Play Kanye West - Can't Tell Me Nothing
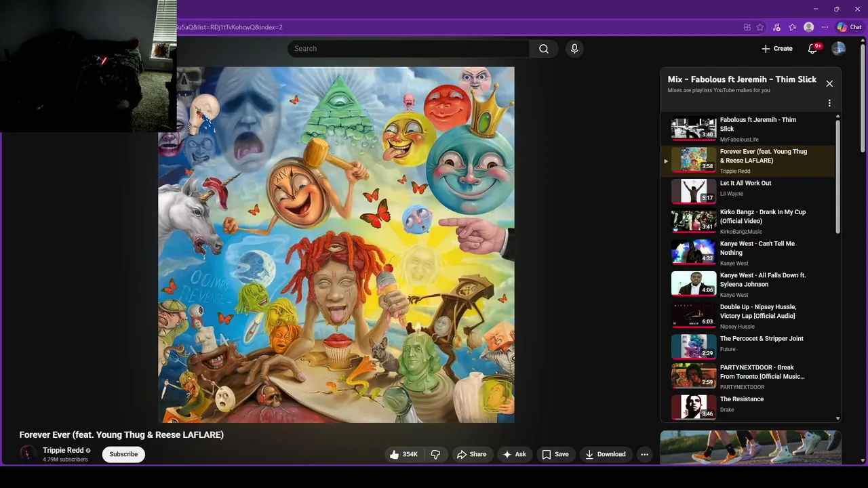This screenshot has width=868, height=488. [748, 253]
